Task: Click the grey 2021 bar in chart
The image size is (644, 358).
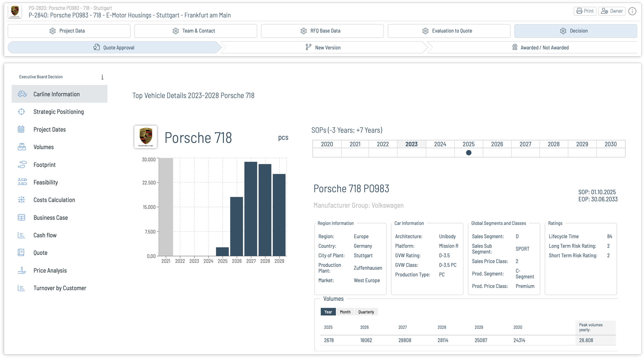Action: (166, 207)
